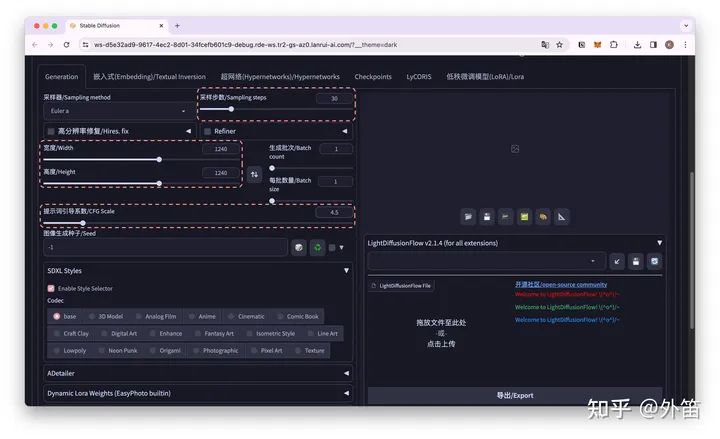Image resolution: width=720 pixels, height=439 pixels.
Task: Click the LightDiffusionFlow File upload area
Action: 441,333
